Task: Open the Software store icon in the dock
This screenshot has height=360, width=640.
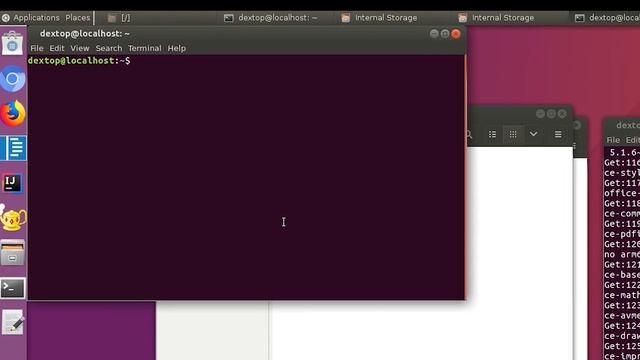Action: [12, 43]
